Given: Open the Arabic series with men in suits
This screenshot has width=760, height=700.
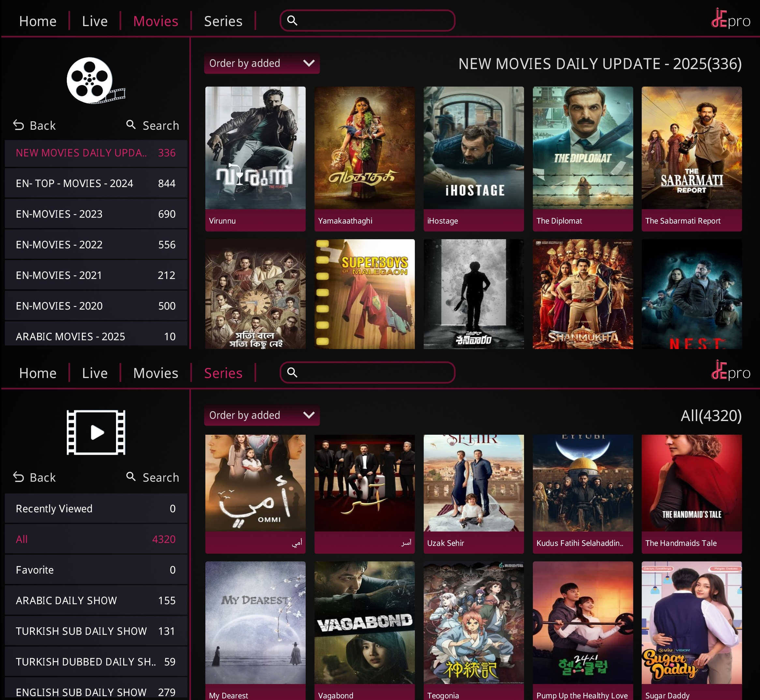Looking at the screenshot, I should [x=364, y=494].
